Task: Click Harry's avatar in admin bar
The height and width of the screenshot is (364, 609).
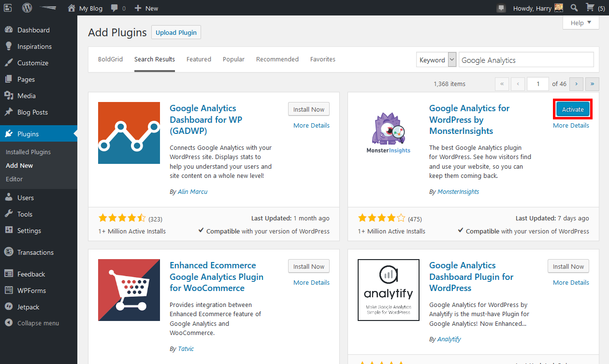Action: point(559,8)
